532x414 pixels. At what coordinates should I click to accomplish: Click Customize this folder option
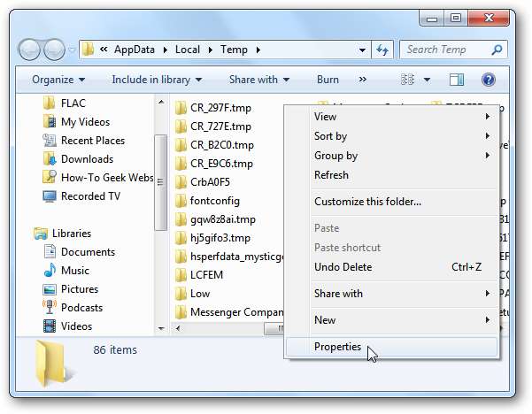367,202
